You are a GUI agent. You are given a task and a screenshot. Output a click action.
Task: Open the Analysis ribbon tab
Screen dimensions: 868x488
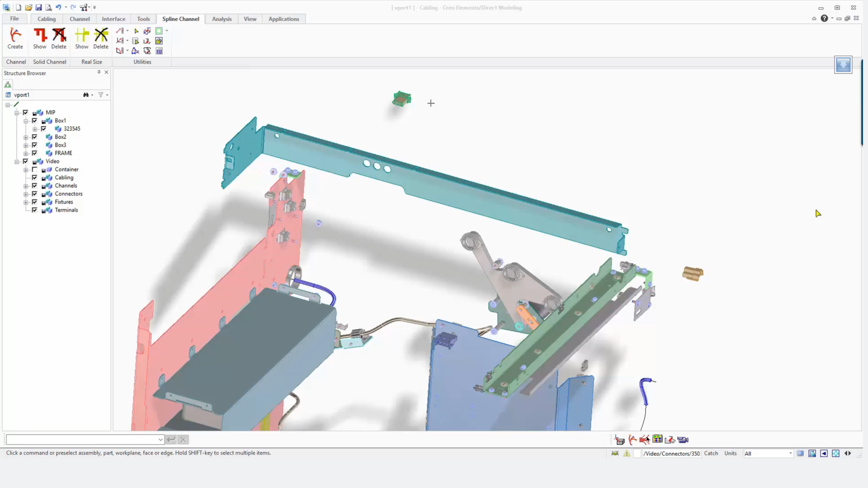pos(222,19)
